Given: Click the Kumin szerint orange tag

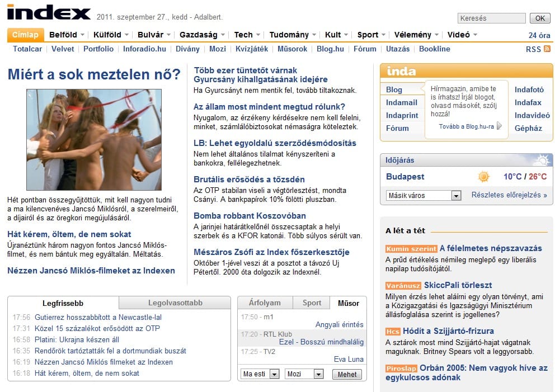Looking at the screenshot, I should [x=411, y=249].
